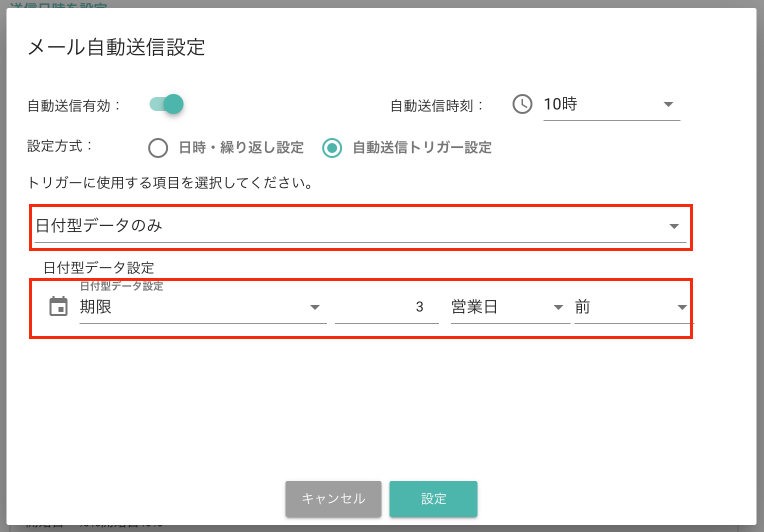The height and width of the screenshot is (532, 764).
Task: Toggle the 自動送信有効 switch off
Action: click(x=167, y=104)
